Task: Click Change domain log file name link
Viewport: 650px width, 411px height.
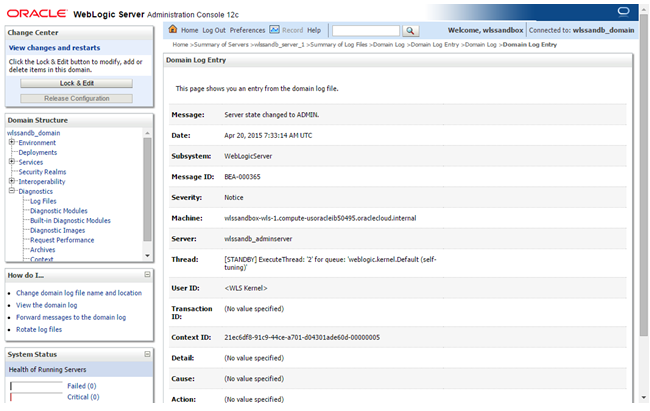Action: pos(79,293)
